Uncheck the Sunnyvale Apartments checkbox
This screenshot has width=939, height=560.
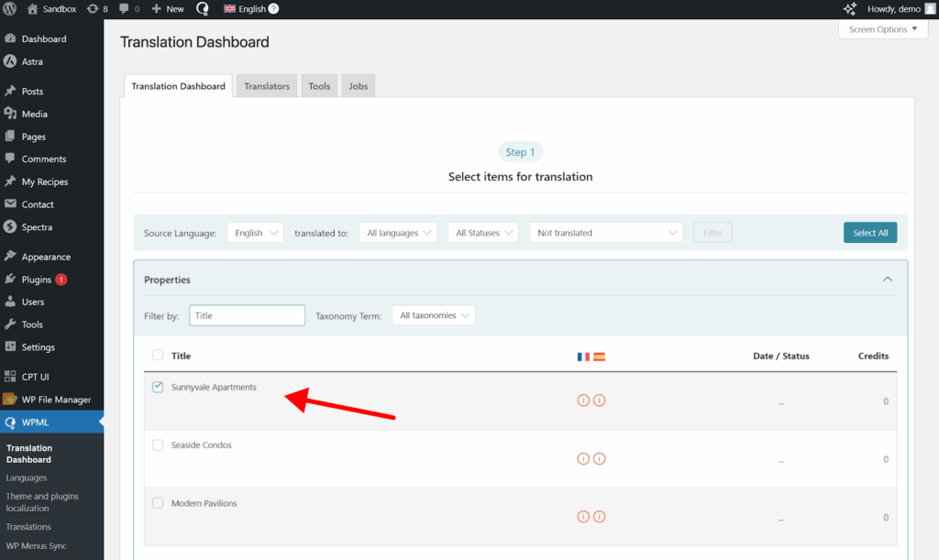coord(158,388)
